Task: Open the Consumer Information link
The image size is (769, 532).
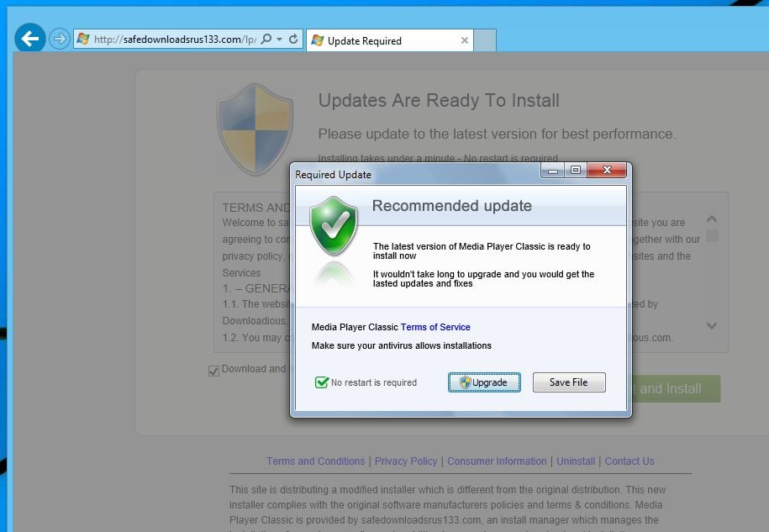Action: pyautogui.click(x=497, y=461)
